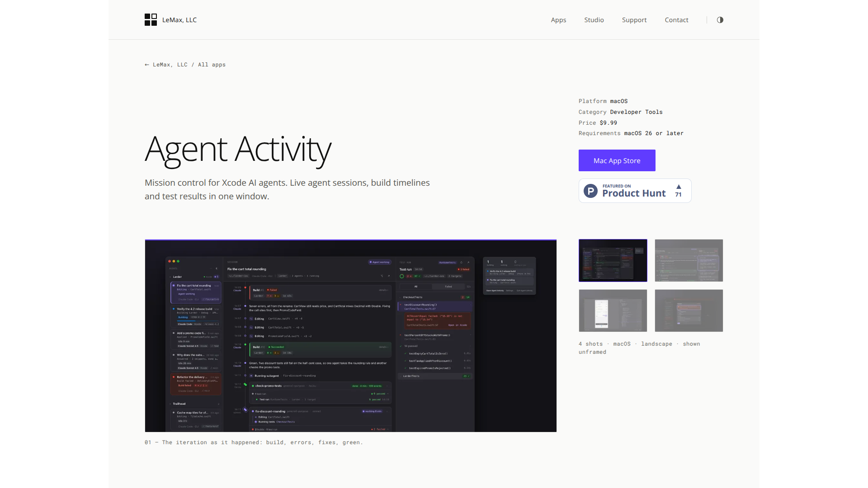Click the 'Platform macOS' text
This screenshot has height=488, width=868.
point(603,101)
